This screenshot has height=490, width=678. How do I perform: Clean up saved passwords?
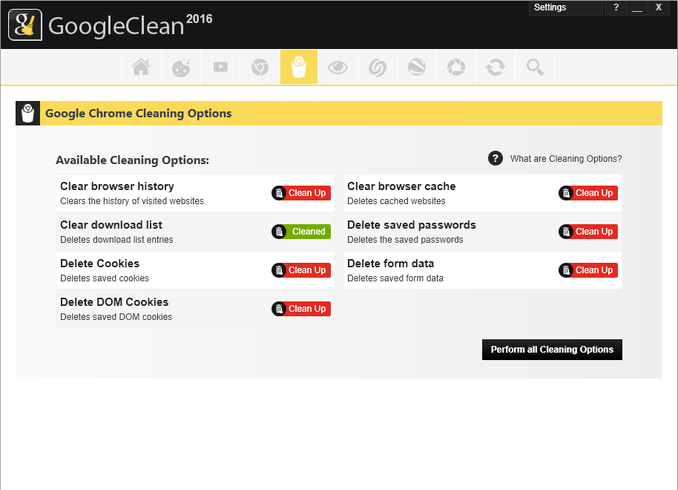tap(588, 231)
